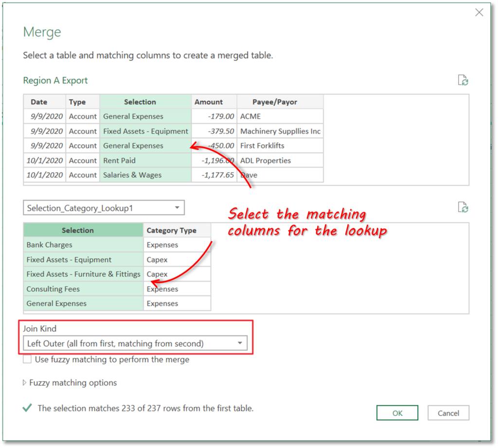Click the refresh icon beside Region A Export

462,81
